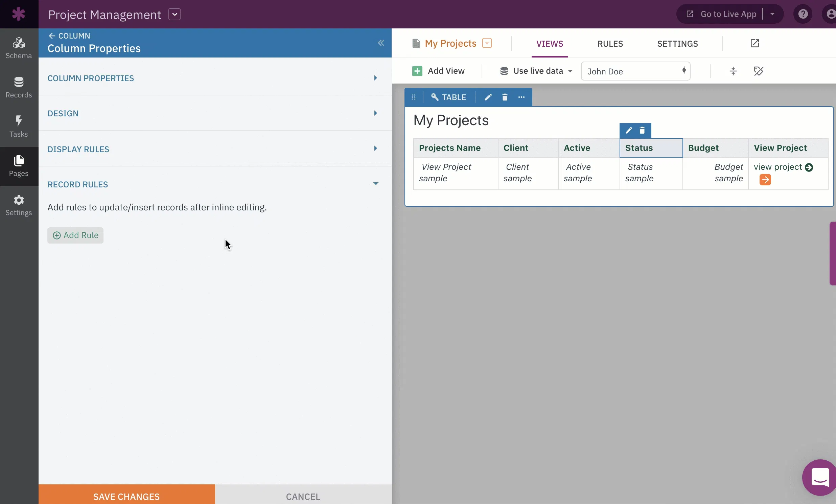The width and height of the screenshot is (836, 504).
Task: Open the Records section in sidebar
Action: pos(19,88)
